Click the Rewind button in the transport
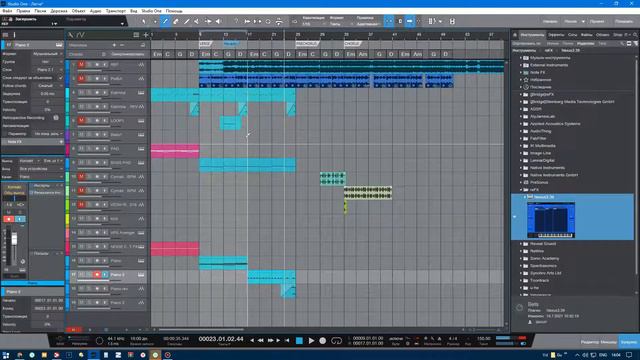 (x=261, y=340)
